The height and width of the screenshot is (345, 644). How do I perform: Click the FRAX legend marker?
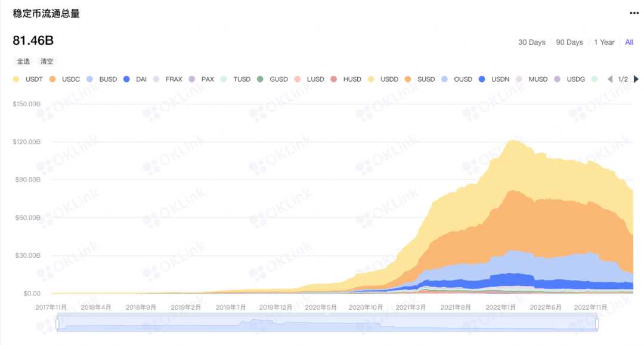[157, 79]
